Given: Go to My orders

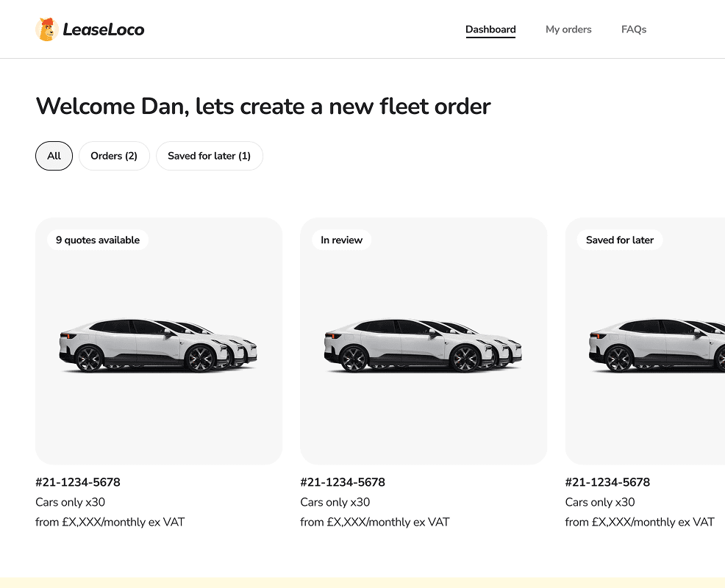Looking at the screenshot, I should coord(568,29).
